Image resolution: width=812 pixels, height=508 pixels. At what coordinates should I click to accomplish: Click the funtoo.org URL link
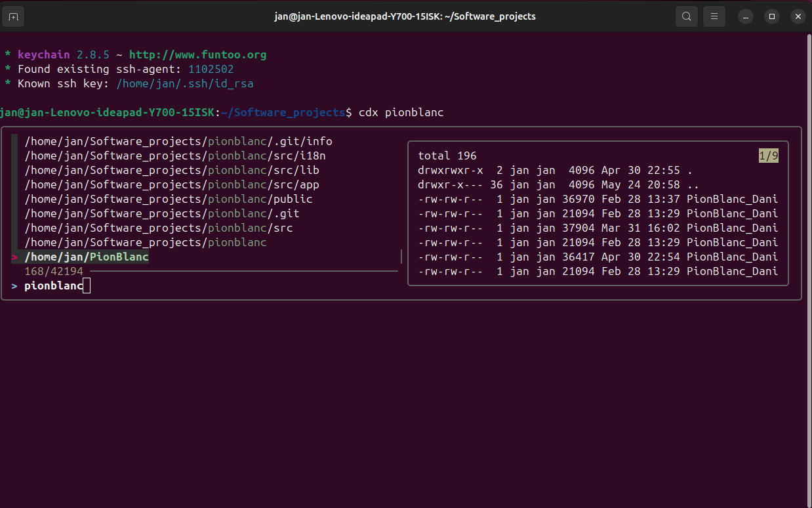197,54
